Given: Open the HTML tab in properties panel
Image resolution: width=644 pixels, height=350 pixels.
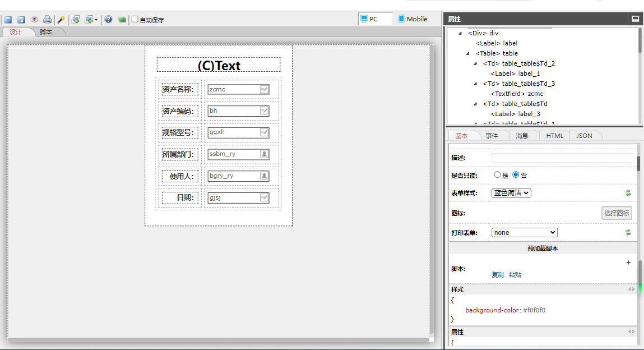Looking at the screenshot, I should [554, 136].
